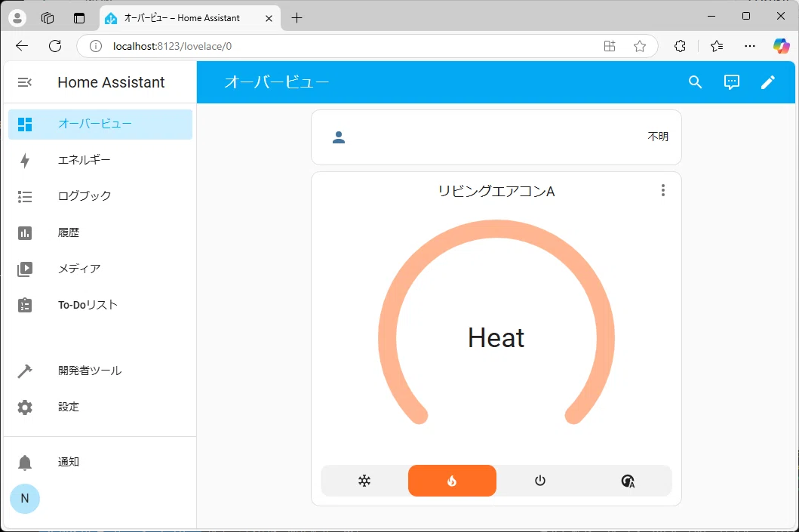Select heat mode flame button
The height and width of the screenshot is (532, 799).
click(452, 481)
